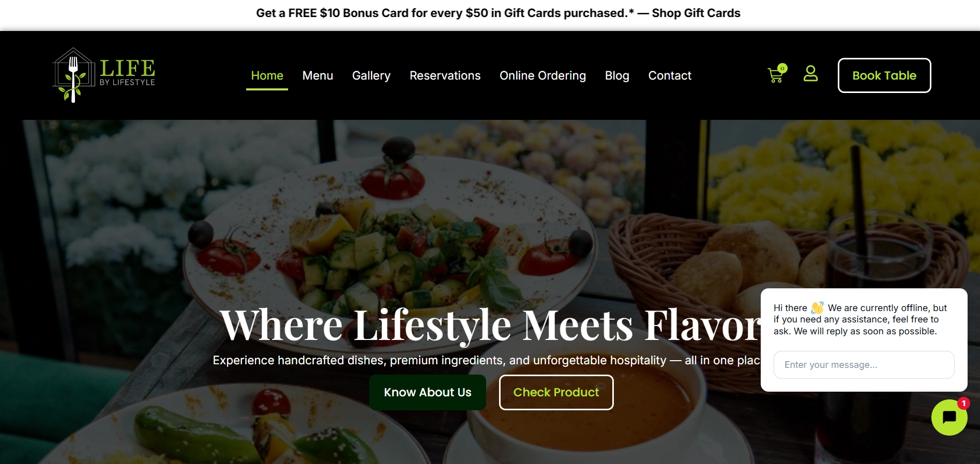Toggle the green chat bubble widget
This screenshot has width=980, height=464.
pos(949,417)
